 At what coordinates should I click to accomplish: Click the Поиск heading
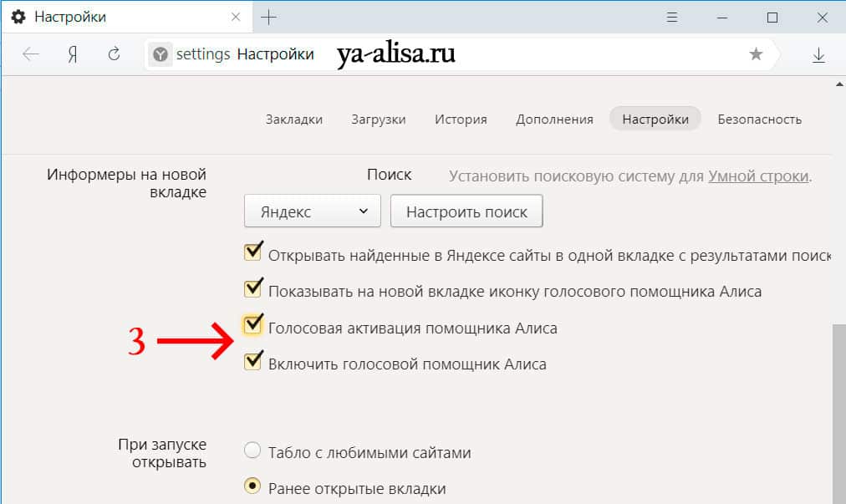click(389, 175)
